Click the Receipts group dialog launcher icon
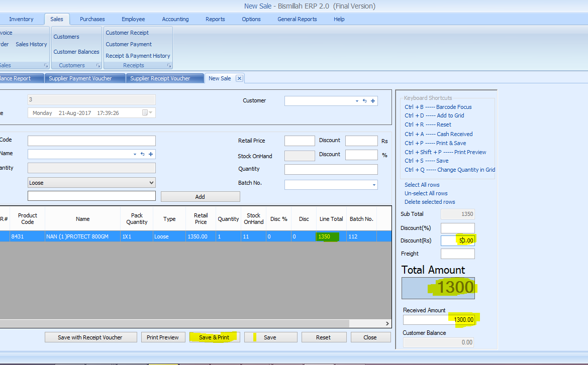 pos(168,66)
